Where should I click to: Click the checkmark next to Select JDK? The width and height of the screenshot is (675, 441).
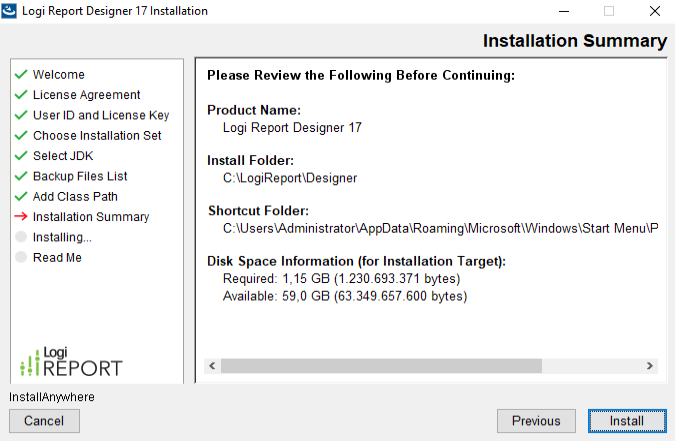20,156
